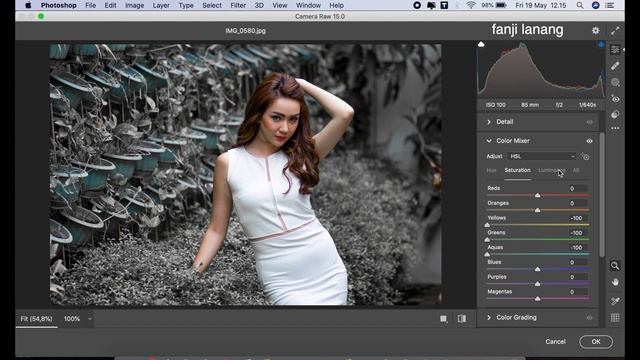Open the Filter menu
This screenshot has height=360, width=640.
tap(238, 5)
